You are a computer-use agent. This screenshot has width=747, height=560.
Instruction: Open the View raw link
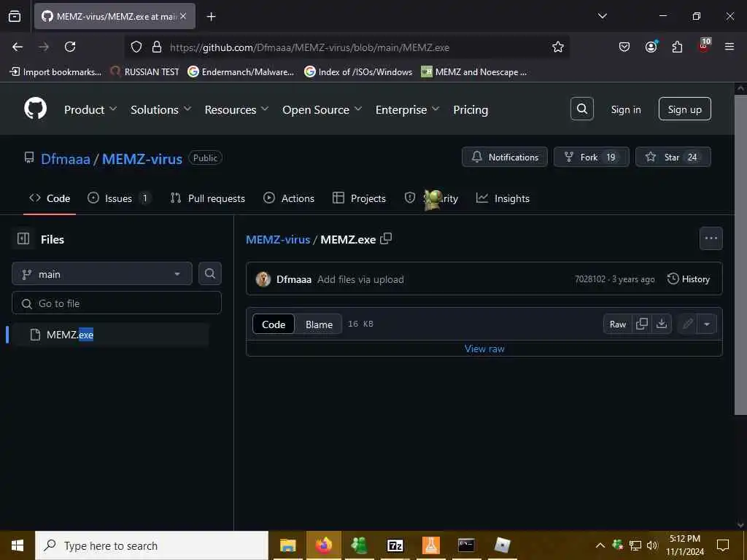click(484, 349)
